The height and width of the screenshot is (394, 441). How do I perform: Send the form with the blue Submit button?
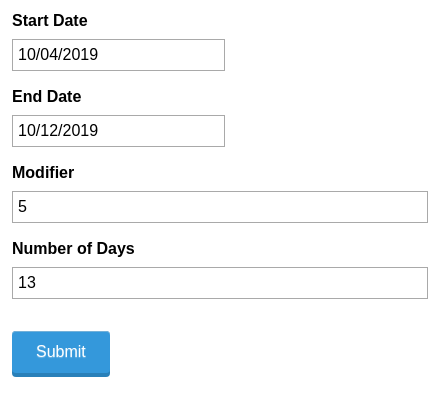pos(61,354)
